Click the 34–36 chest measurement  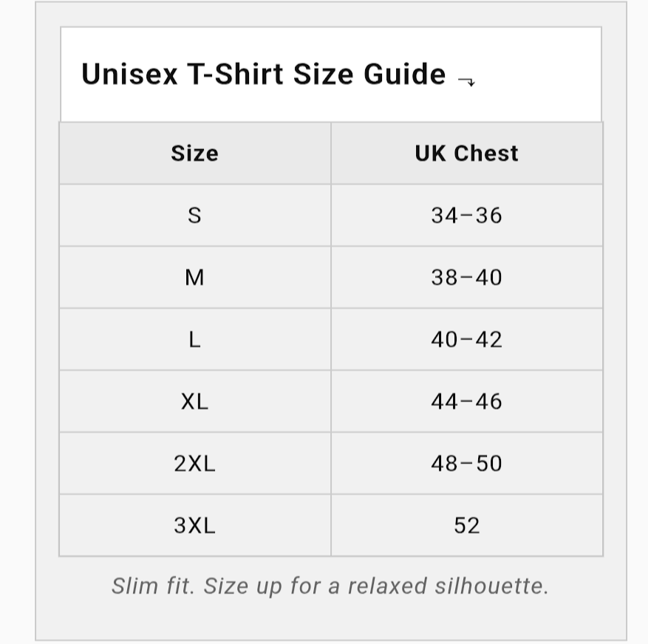coord(466,215)
